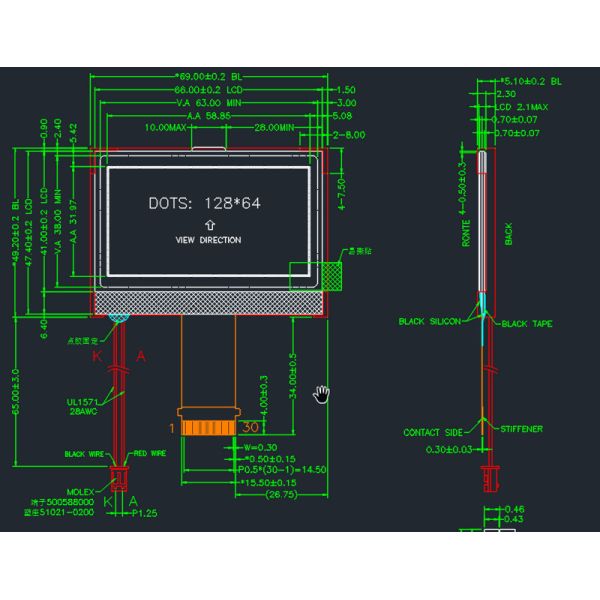Select the view direction up-arrow symbol
The height and width of the screenshot is (600, 600).
click(208, 226)
